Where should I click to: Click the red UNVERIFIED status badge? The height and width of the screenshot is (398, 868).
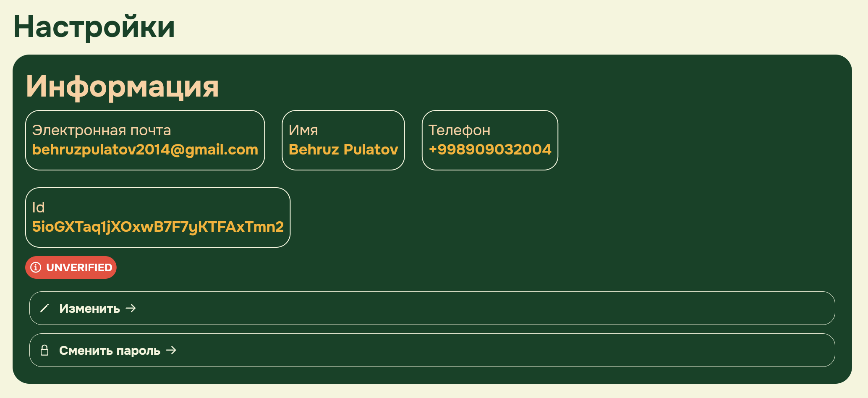[x=71, y=267]
